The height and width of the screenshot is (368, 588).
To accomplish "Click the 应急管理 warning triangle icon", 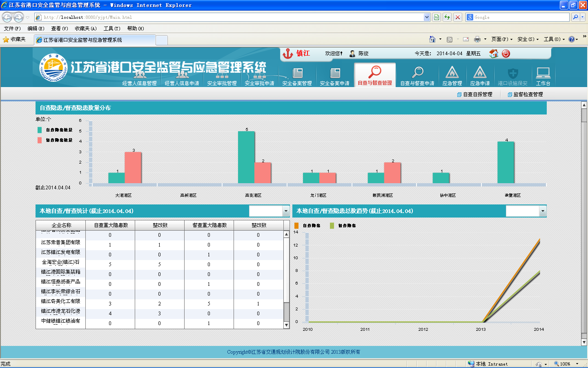I will (452, 73).
